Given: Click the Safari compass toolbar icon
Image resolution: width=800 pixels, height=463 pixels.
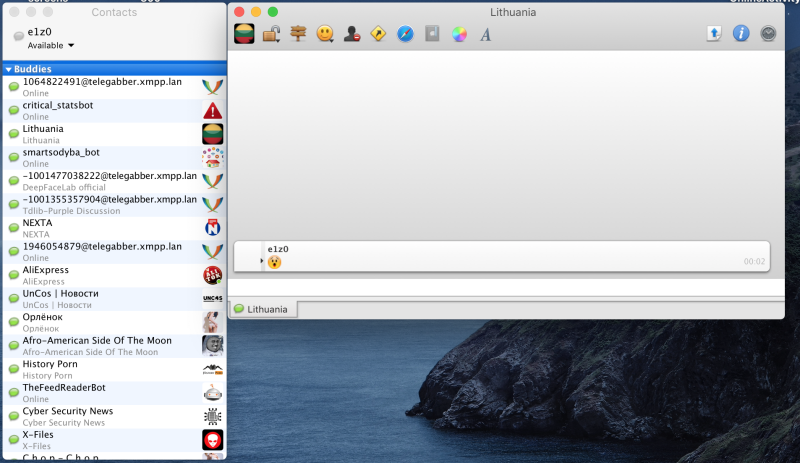Looking at the screenshot, I should click(405, 34).
